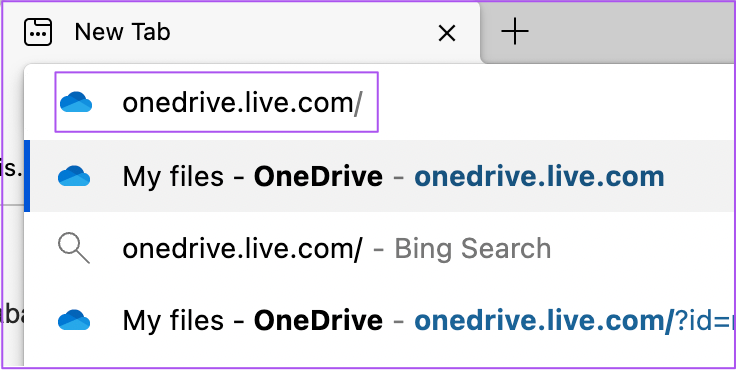Click the onedrive.live.com/?id= link text
Viewport: 736px width, 370px height.
(x=575, y=321)
